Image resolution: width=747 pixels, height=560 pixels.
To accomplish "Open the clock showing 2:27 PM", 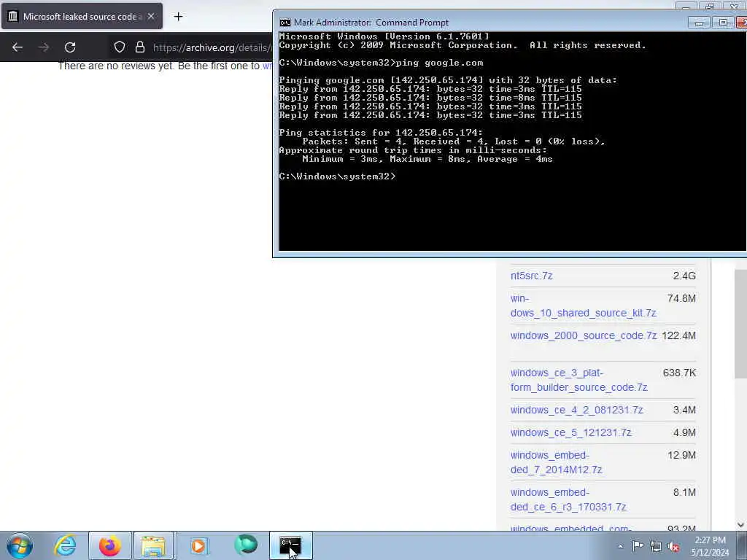I will 710,546.
